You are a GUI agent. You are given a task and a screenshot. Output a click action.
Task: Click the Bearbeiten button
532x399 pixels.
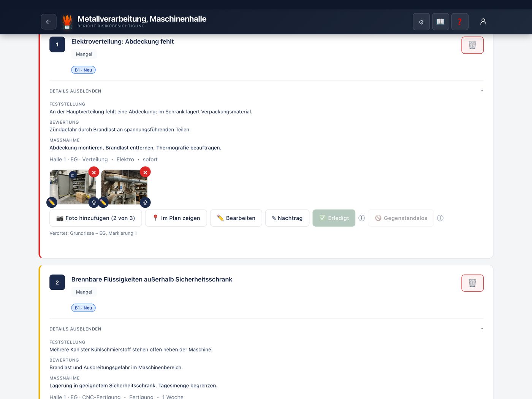pyautogui.click(x=236, y=218)
